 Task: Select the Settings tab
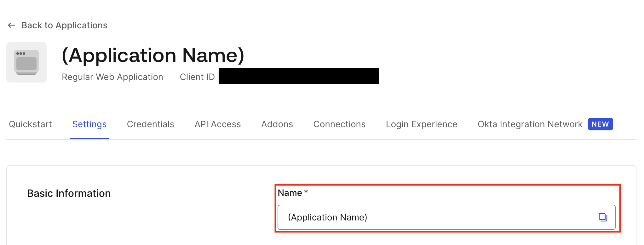(x=89, y=124)
